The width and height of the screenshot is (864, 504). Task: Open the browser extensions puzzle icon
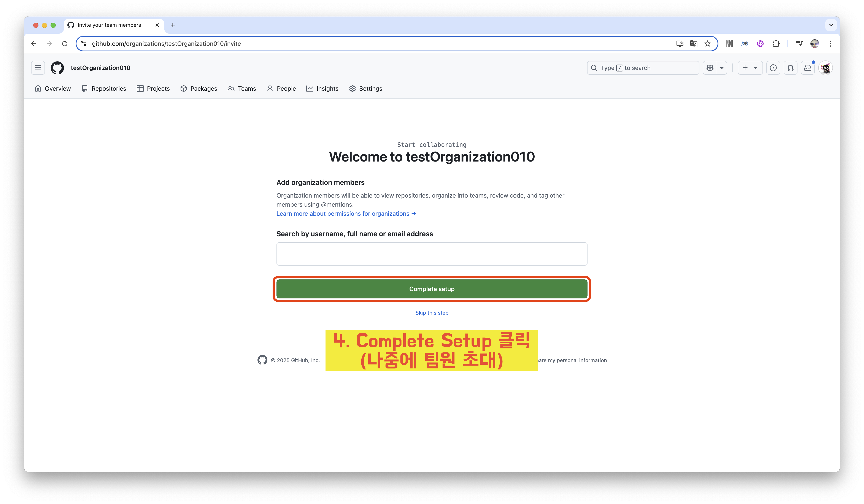tap(776, 44)
